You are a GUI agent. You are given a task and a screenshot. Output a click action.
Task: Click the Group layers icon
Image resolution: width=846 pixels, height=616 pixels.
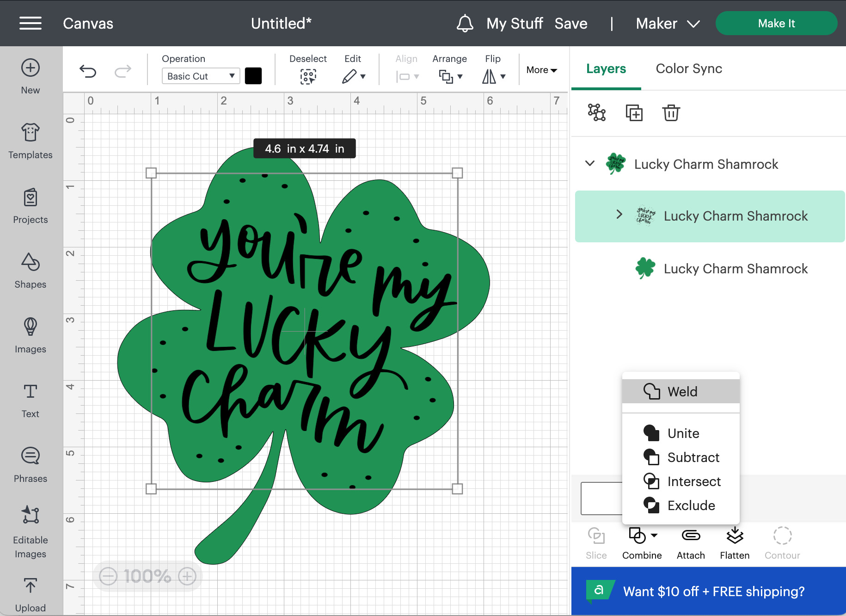coord(597,112)
